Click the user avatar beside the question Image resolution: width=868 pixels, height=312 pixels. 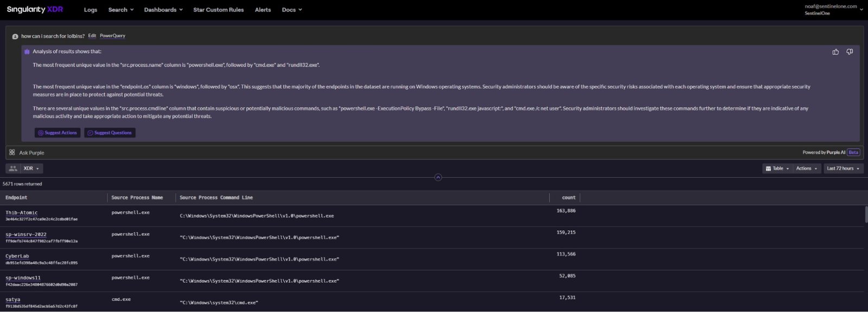(x=15, y=36)
